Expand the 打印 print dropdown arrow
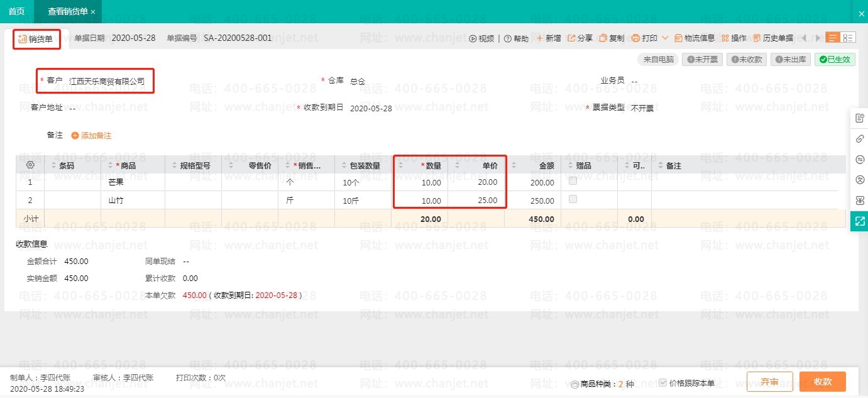 tap(665, 38)
